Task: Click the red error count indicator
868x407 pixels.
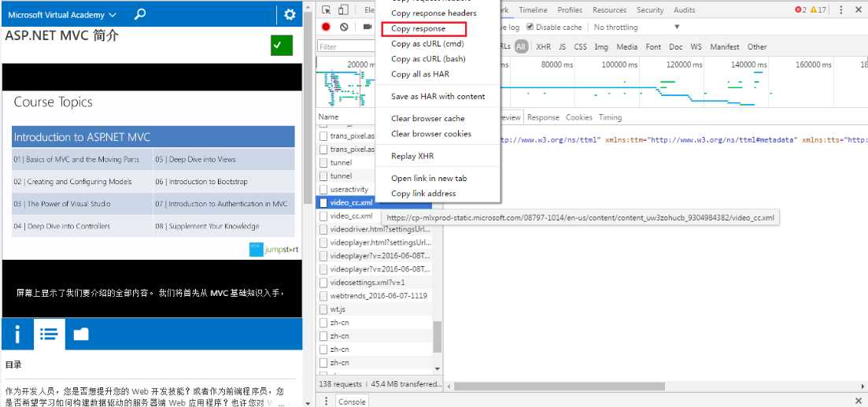Action: coord(800,10)
